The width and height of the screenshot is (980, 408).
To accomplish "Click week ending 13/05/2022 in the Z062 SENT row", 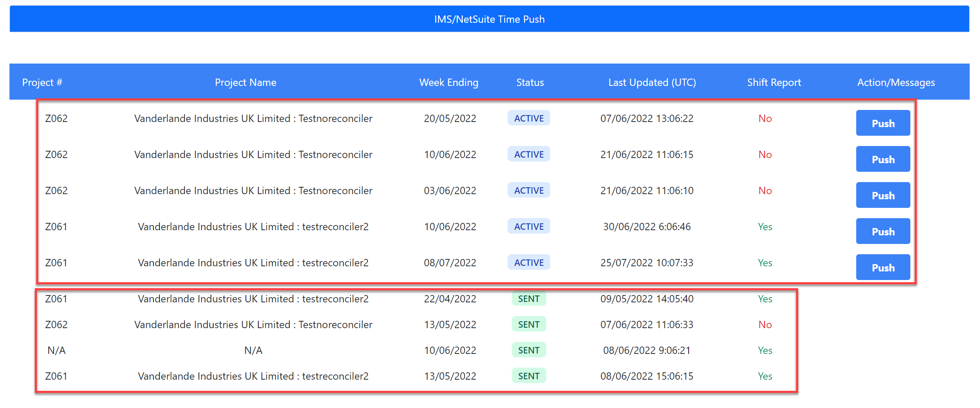I will pyautogui.click(x=450, y=325).
